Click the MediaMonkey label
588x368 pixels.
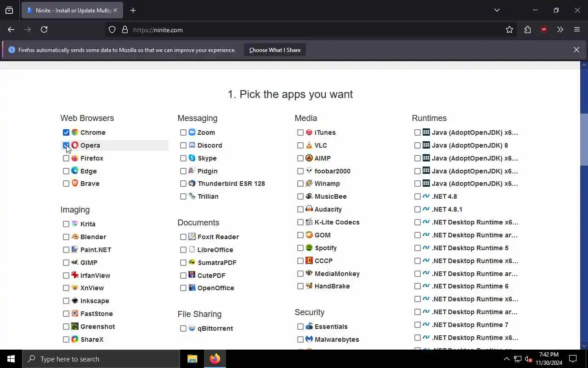coord(337,274)
